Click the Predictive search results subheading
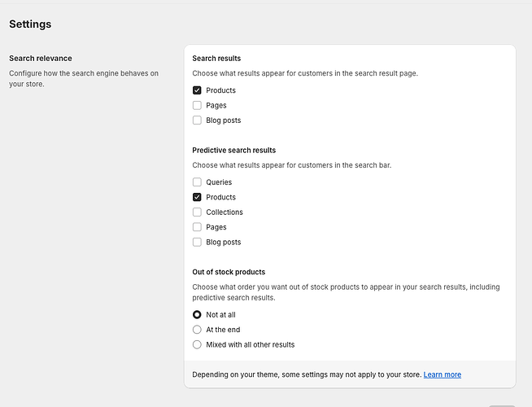532x407 pixels. [233, 151]
